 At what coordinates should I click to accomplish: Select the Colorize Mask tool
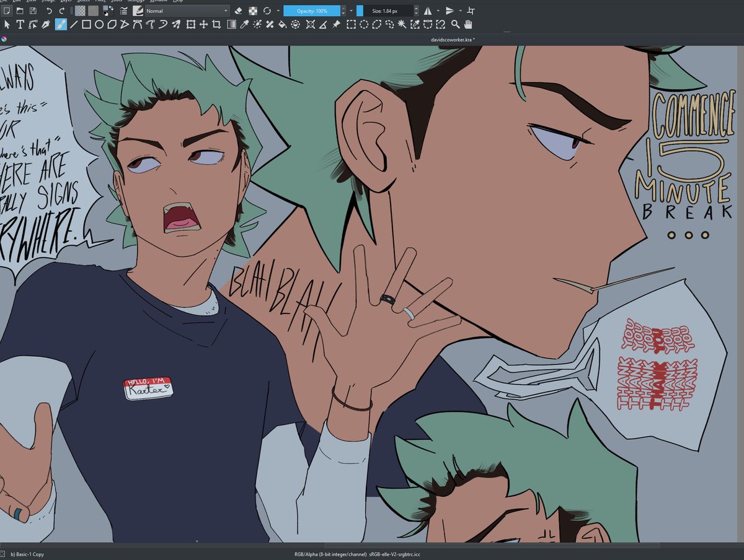[x=257, y=25]
